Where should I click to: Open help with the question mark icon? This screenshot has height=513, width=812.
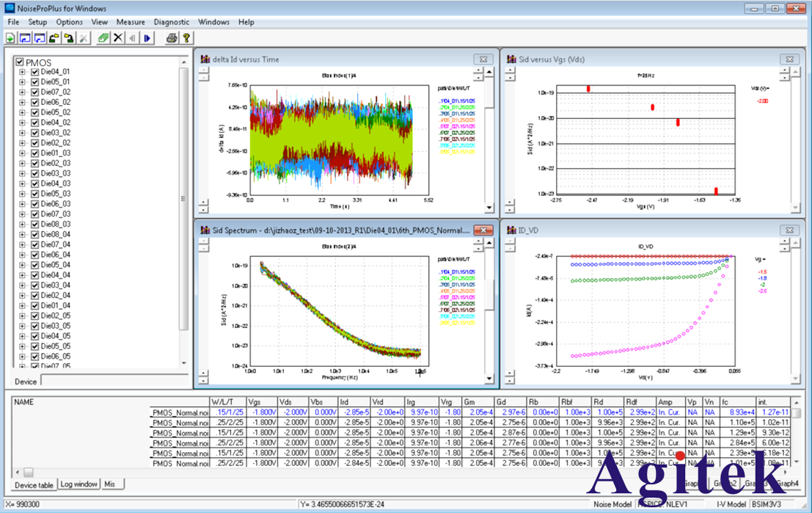coord(186,38)
